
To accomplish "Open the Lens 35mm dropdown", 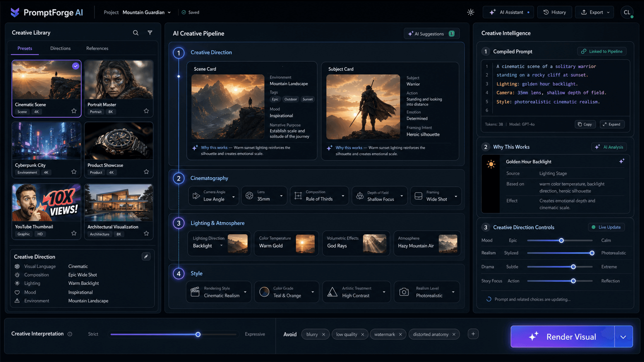I will (x=264, y=196).
